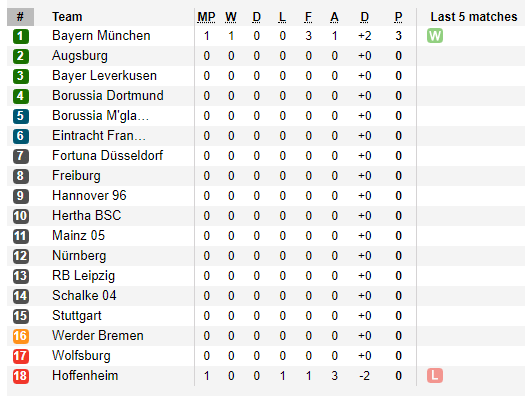The width and height of the screenshot is (525, 396).
Task: Select the Hoffenheim team name
Action: coord(85,376)
